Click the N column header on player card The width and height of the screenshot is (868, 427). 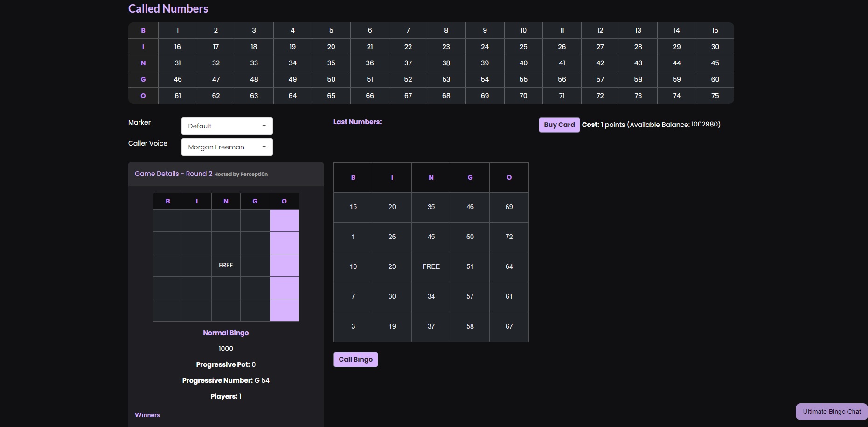[x=431, y=178]
